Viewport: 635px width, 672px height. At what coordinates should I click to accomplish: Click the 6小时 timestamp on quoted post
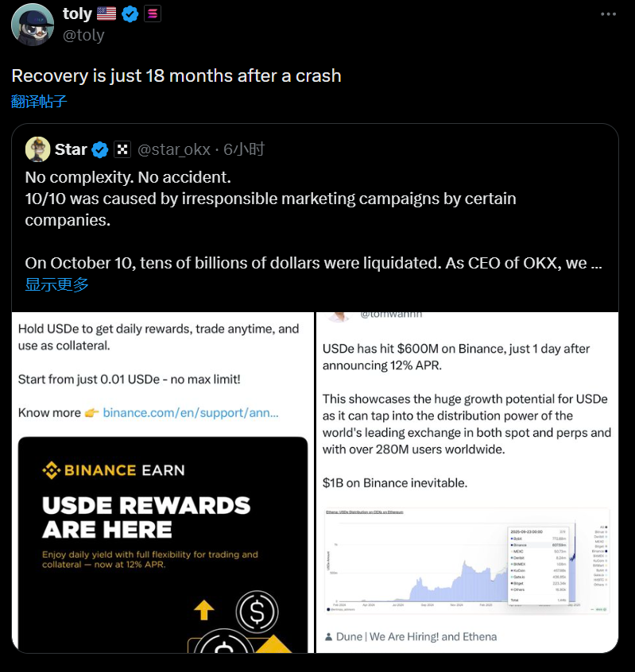coord(244,149)
